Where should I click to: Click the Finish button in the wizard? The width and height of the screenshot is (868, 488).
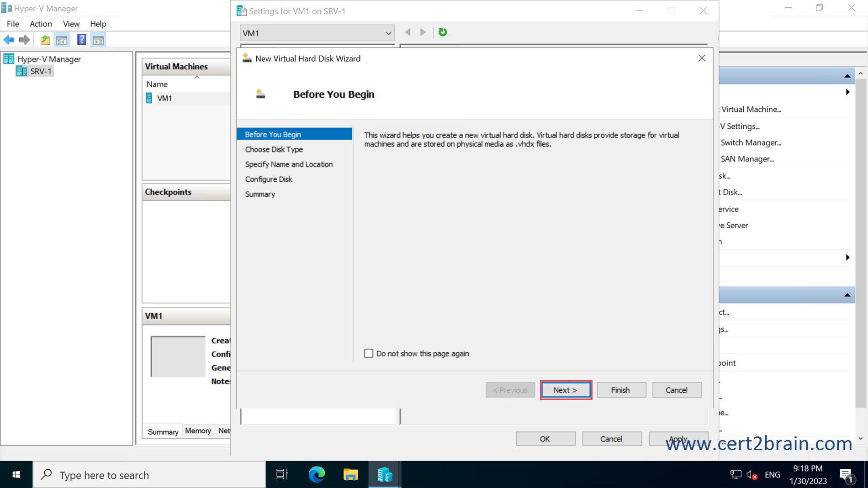[x=621, y=390]
